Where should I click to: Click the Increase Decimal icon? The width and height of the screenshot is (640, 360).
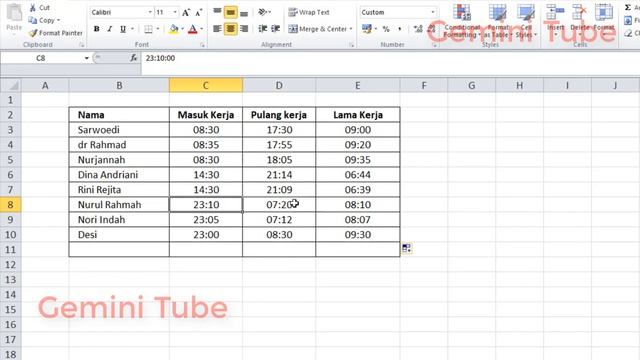418,29
